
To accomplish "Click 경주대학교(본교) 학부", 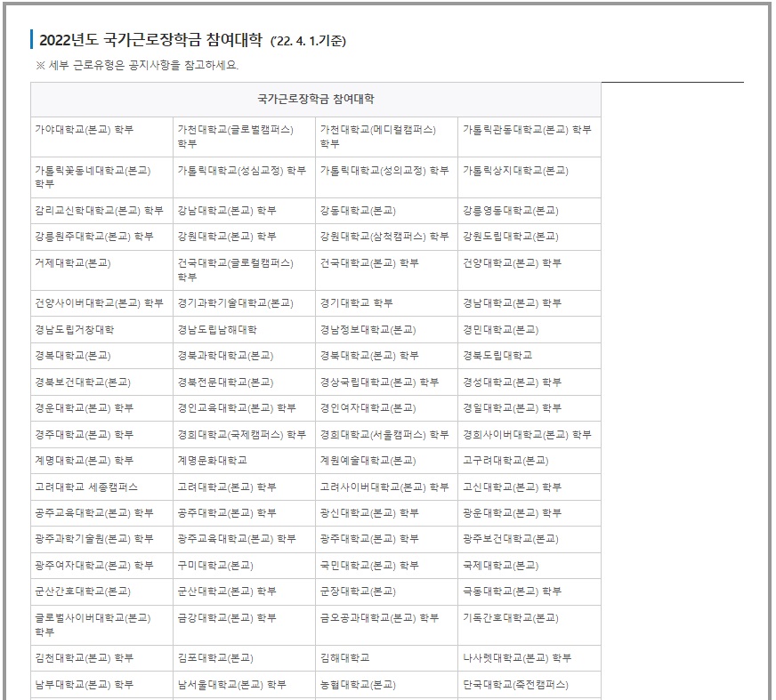I will [x=85, y=435].
